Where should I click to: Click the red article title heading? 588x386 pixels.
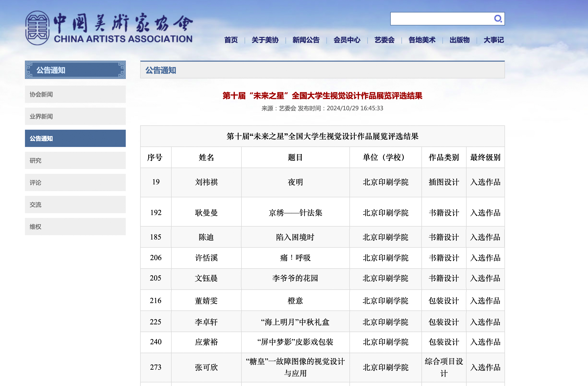coord(322,96)
